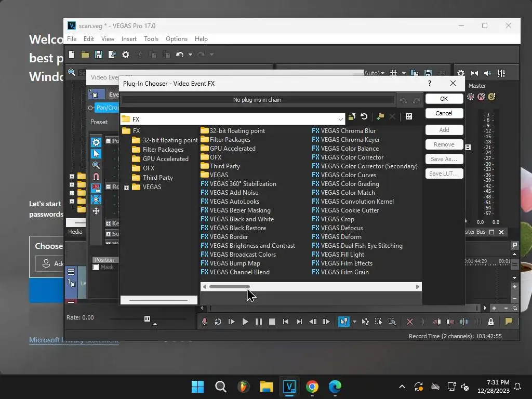Collapse the Position group in Pan/Crop
532x399 pixels.
pyautogui.click(x=108, y=141)
